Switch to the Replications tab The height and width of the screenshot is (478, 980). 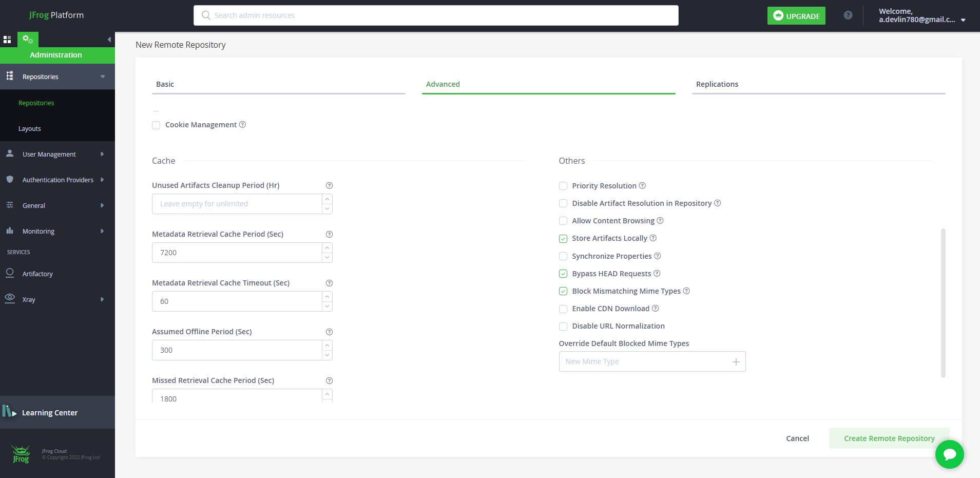pyautogui.click(x=717, y=84)
